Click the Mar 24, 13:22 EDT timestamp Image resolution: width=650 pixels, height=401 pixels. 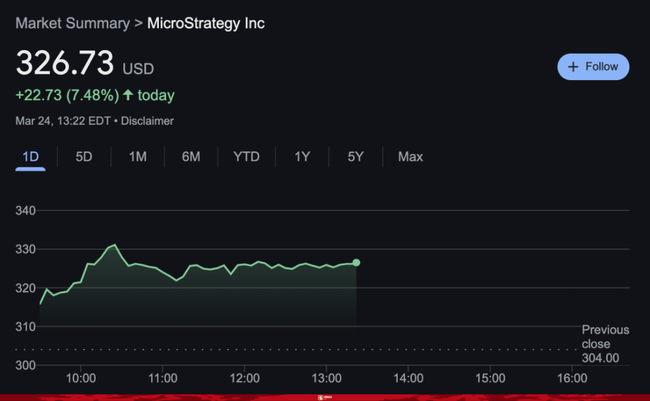click(x=63, y=121)
